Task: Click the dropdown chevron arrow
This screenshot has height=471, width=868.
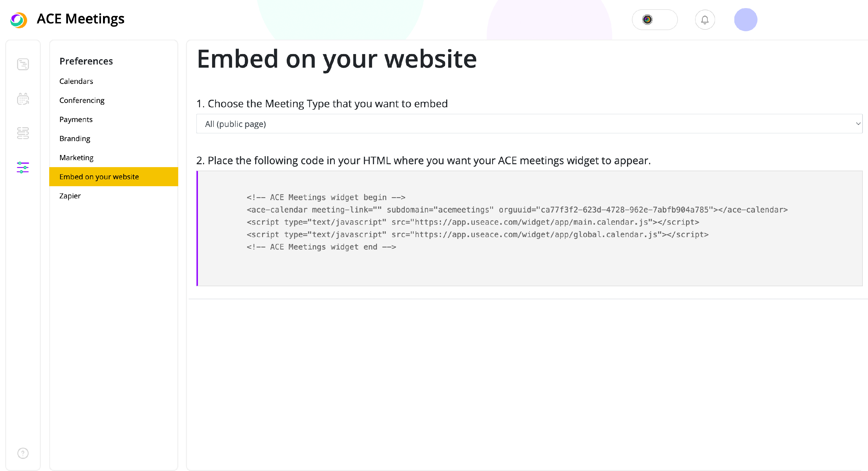Action: 858,124
